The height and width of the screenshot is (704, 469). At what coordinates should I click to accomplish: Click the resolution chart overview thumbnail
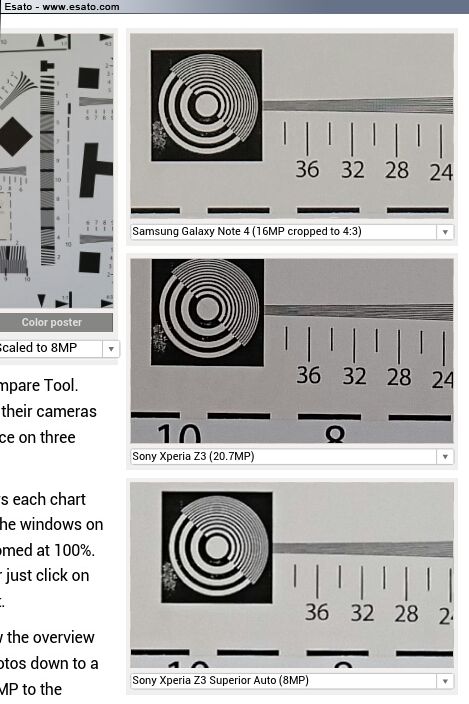56,171
